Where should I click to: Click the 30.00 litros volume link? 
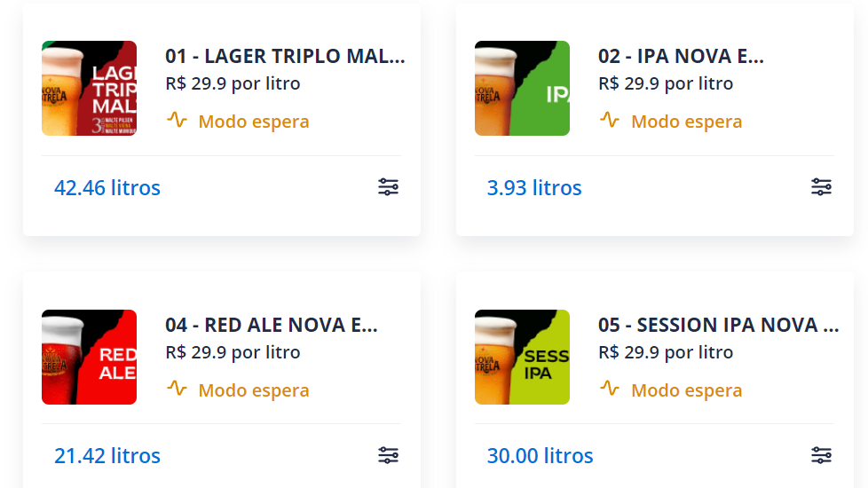point(540,456)
